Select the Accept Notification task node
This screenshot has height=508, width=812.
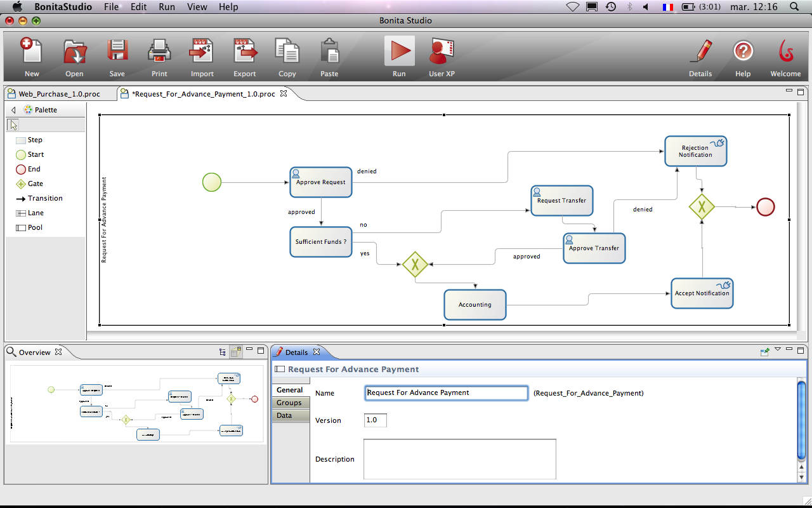(702, 293)
